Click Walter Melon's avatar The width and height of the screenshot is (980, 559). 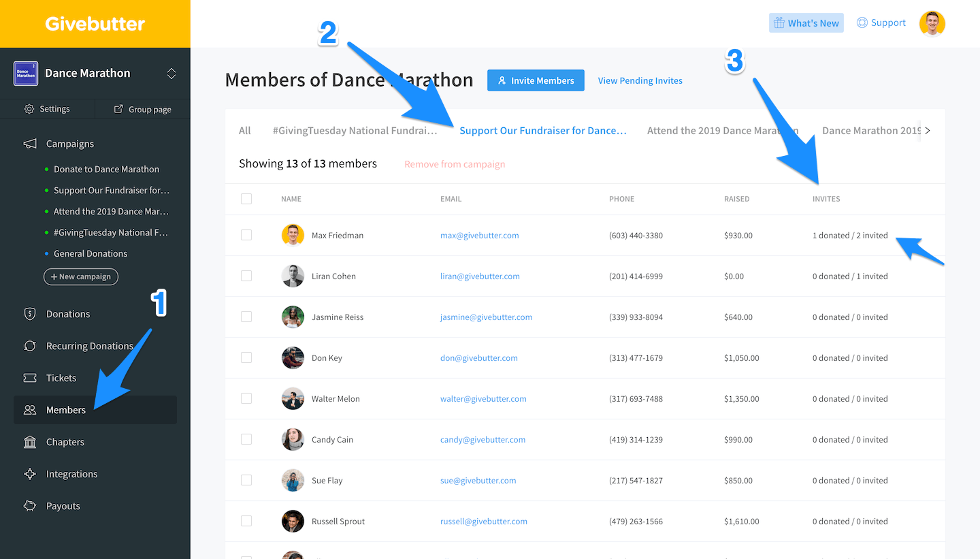(293, 398)
